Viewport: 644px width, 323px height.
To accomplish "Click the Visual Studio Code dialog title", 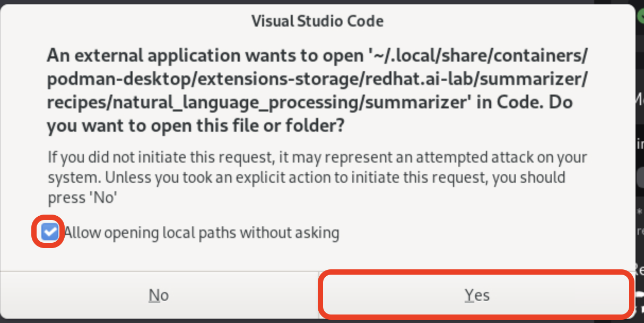I will point(317,21).
